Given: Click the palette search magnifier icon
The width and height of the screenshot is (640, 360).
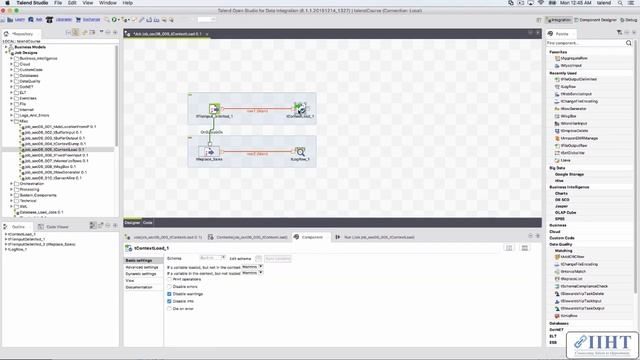Looking at the screenshot, I should pos(629,43).
